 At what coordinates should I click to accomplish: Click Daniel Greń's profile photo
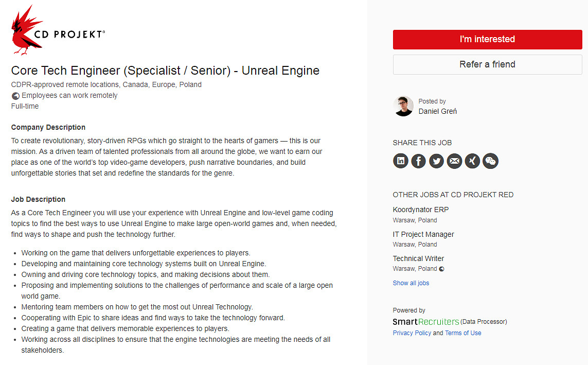point(403,106)
